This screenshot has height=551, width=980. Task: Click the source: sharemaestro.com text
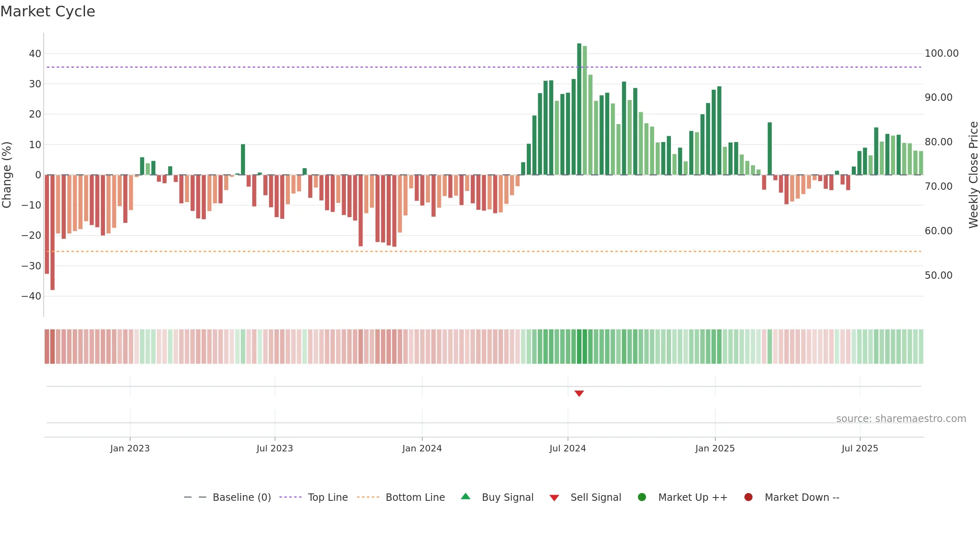901,419
